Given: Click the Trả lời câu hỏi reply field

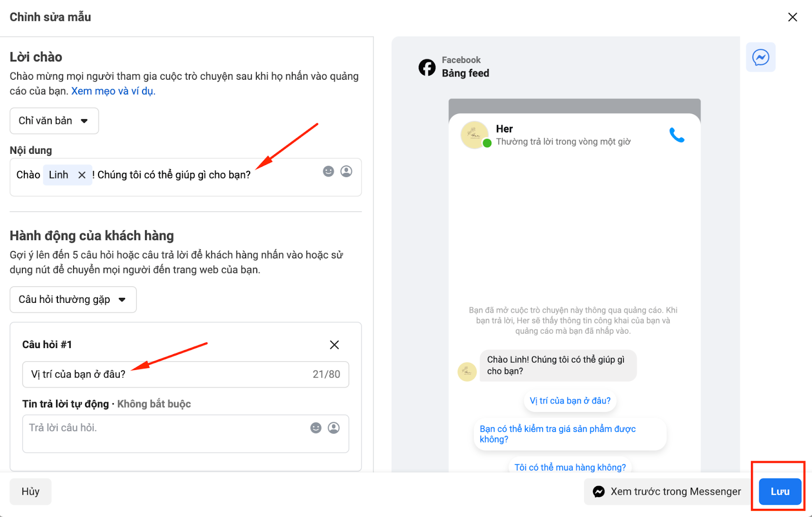Looking at the screenshot, I should 186,434.
